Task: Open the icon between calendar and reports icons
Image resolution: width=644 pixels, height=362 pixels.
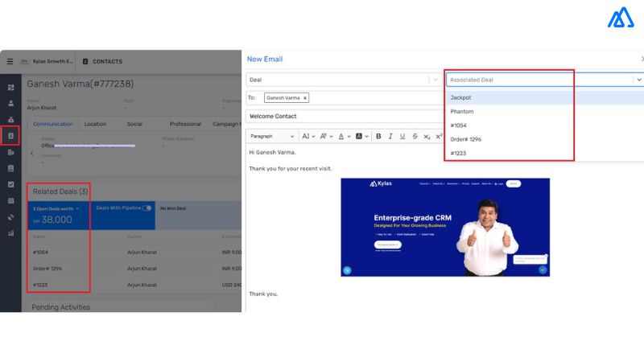Action: 11,216
